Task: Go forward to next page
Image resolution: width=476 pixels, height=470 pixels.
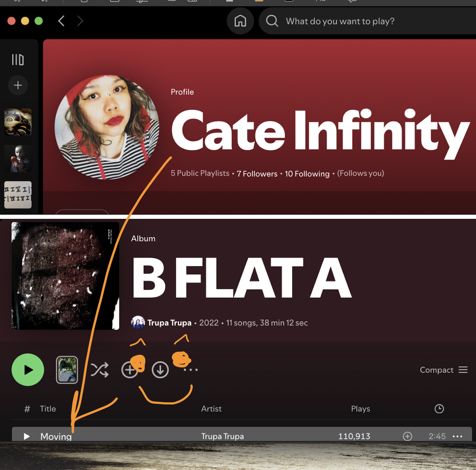Action: point(80,21)
